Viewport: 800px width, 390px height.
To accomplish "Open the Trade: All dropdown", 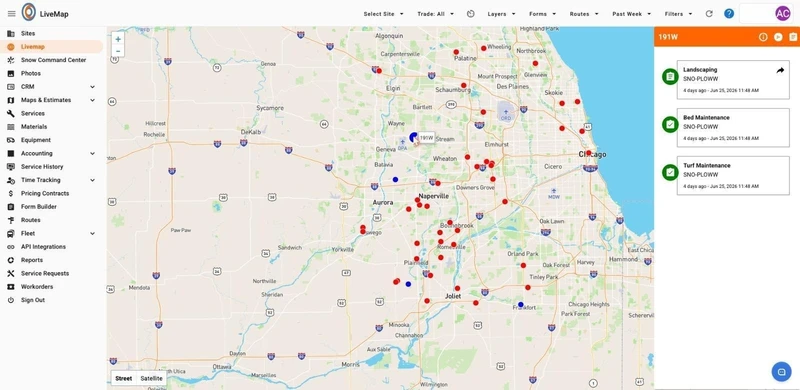I will (435, 14).
